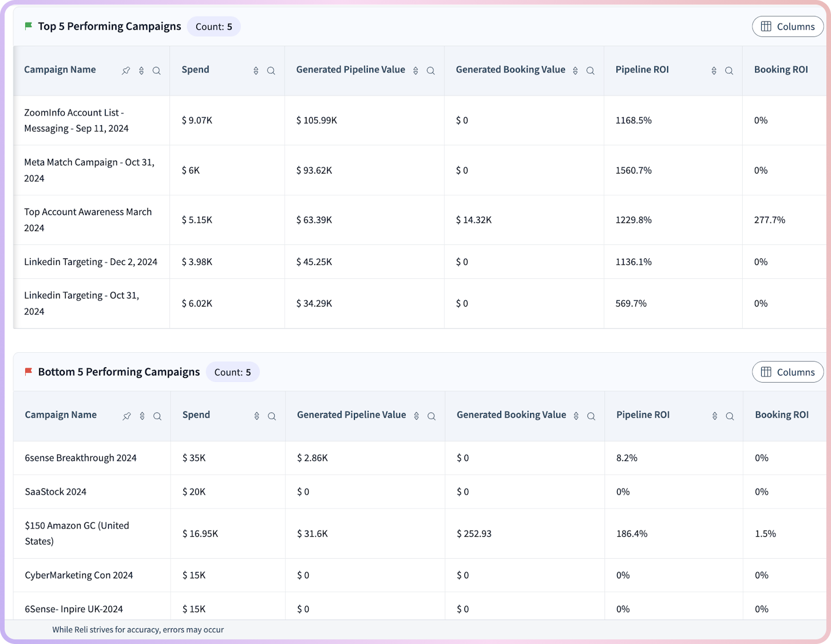This screenshot has height=644, width=831.
Task: Click the green flag beside Top 5 Performing Campaigns
Action: [x=29, y=26]
